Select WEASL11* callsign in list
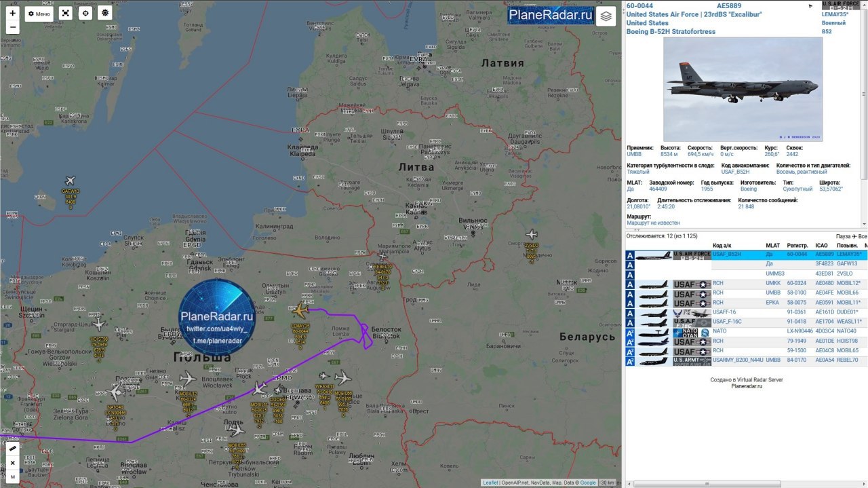Image resolution: width=868 pixels, height=488 pixels. [849, 322]
